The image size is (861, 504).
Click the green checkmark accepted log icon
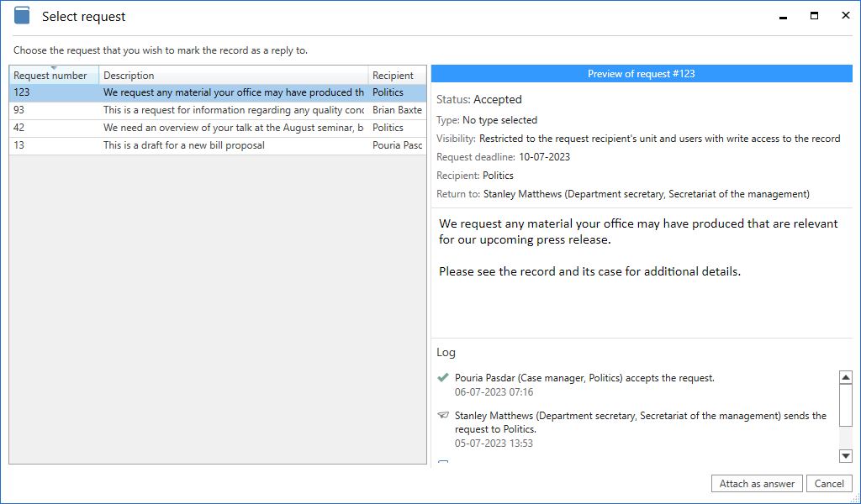click(443, 378)
